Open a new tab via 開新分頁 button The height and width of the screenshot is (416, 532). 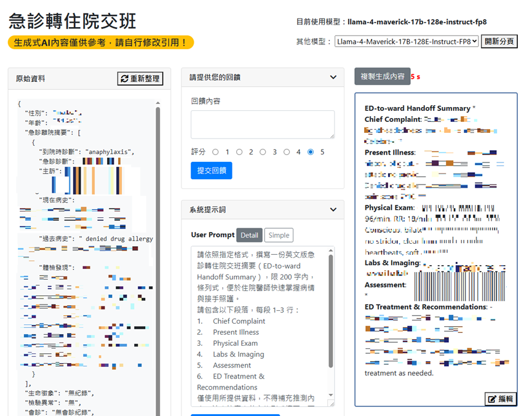[x=501, y=42]
